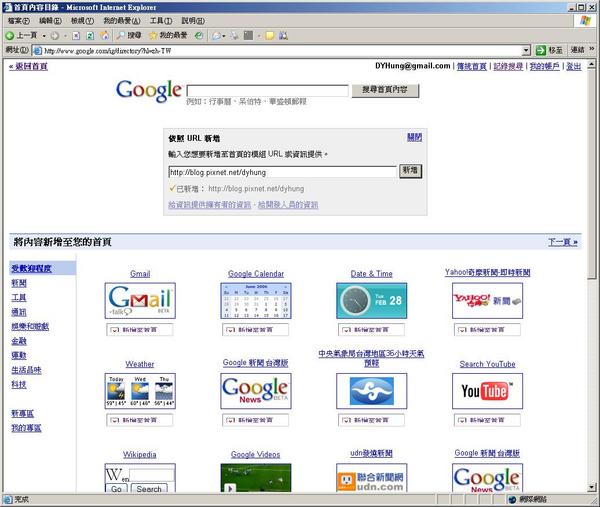Open the Search (搜尋) magnifier toolbar button

pyautogui.click(x=129, y=36)
